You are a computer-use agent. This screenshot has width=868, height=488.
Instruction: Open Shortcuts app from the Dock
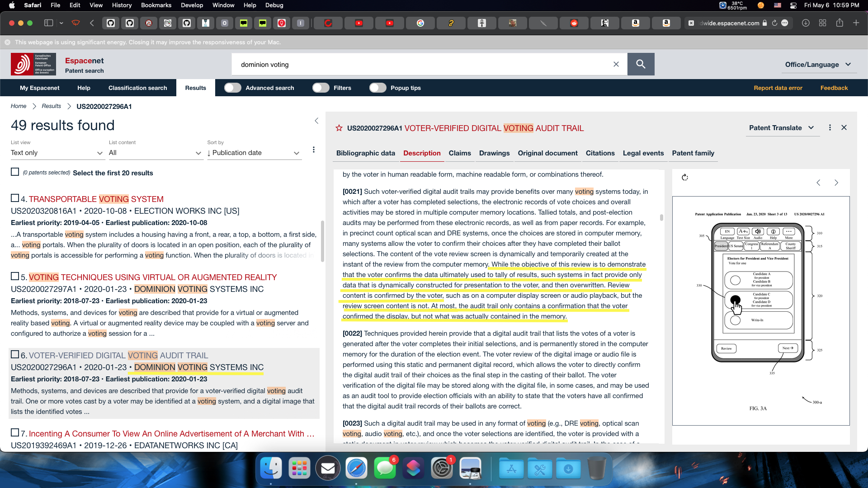[x=413, y=468]
